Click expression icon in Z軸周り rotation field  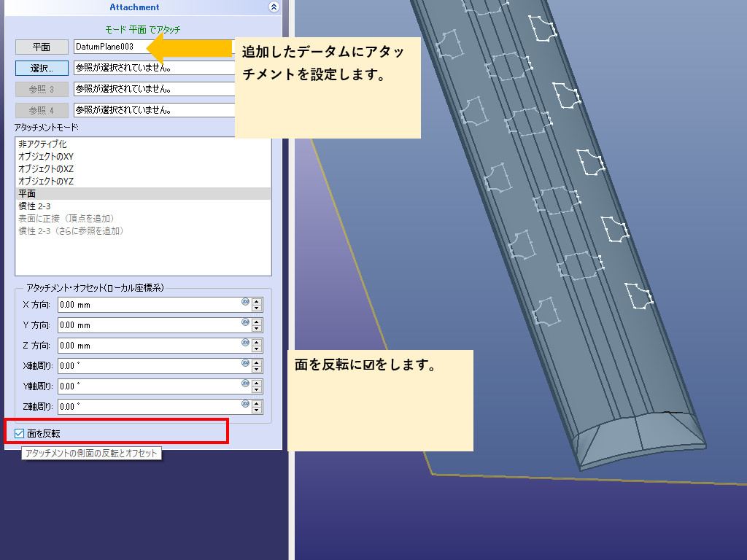[245, 404]
